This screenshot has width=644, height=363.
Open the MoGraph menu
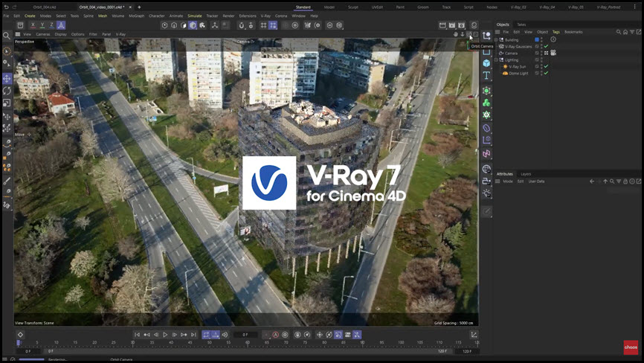click(x=136, y=16)
